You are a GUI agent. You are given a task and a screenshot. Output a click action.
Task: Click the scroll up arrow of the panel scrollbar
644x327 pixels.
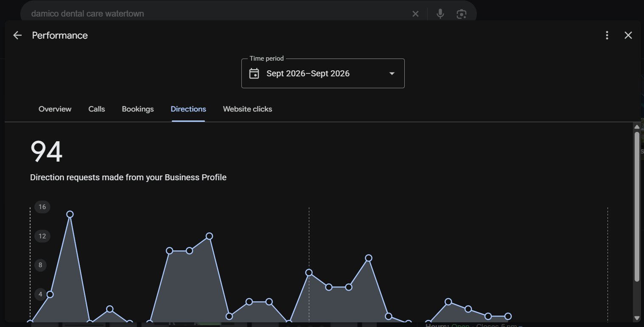(637, 126)
